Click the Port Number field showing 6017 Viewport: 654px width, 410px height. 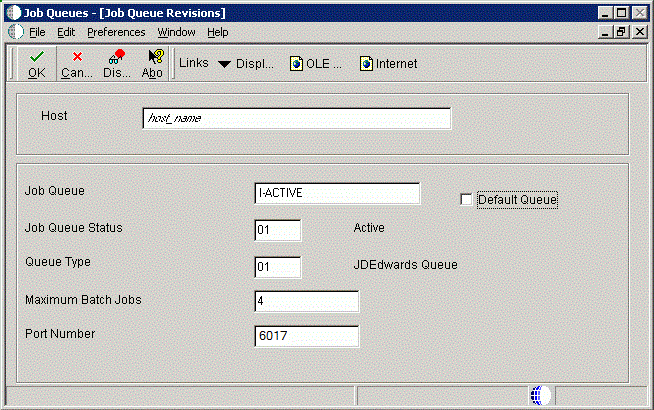[307, 336]
